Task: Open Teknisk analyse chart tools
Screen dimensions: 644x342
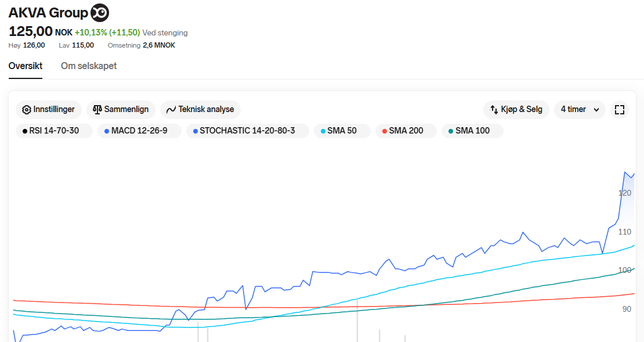Action: tap(200, 109)
